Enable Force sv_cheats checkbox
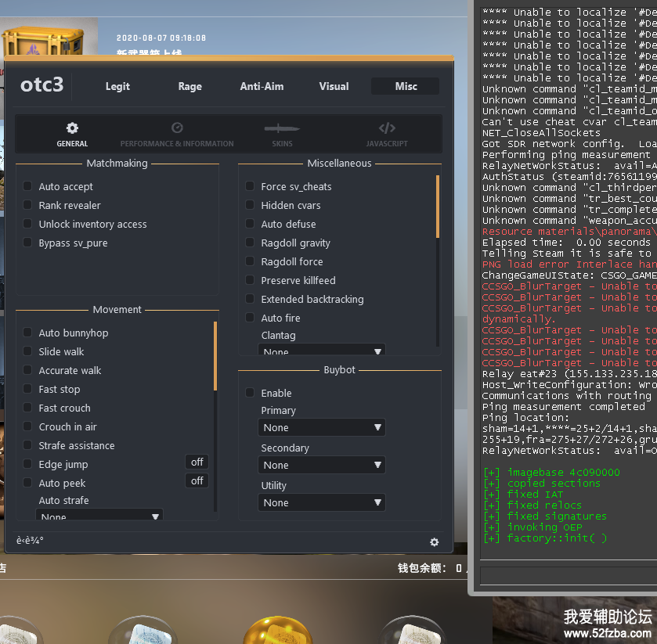The height and width of the screenshot is (644, 657). click(x=250, y=186)
